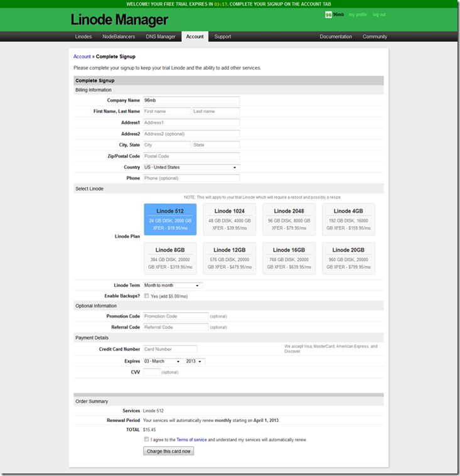Tick the agree to Terms checkbox
Screen dimensions: 460x476
click(147, 440)
